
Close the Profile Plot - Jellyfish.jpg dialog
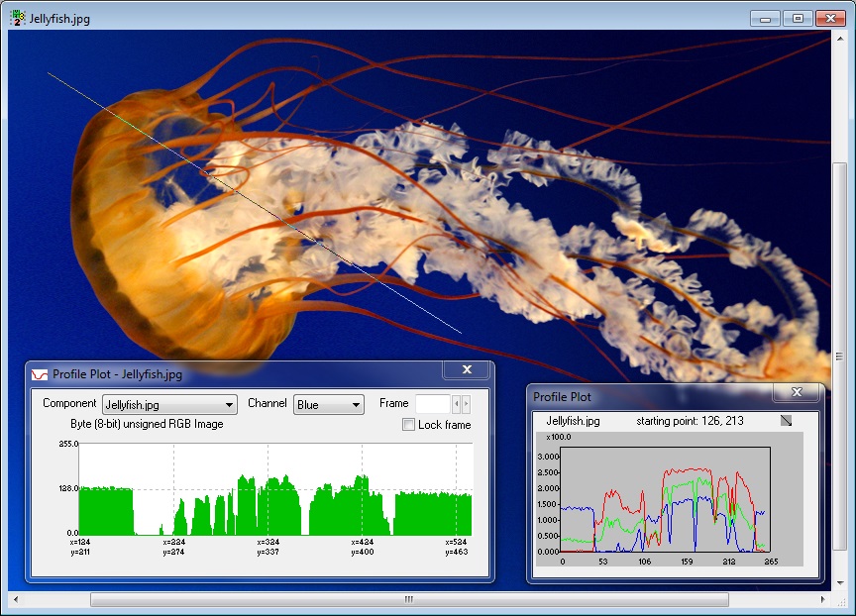[466, 370]
